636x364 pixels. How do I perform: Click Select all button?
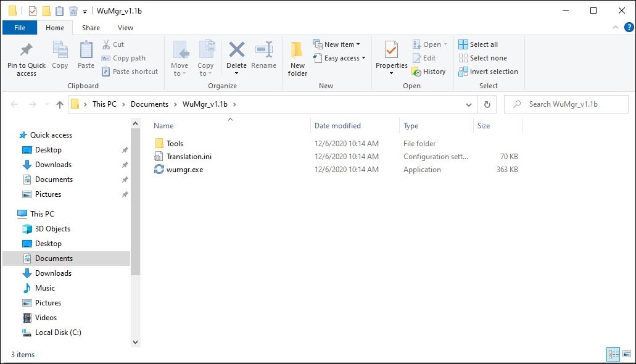click(478, 44)
